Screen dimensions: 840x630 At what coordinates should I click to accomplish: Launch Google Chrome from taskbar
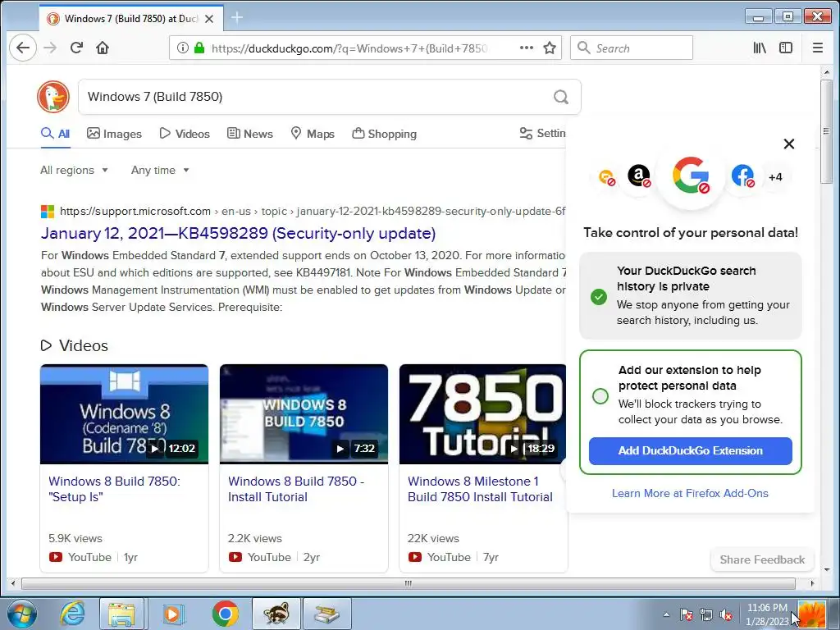[x=225, y=614]
